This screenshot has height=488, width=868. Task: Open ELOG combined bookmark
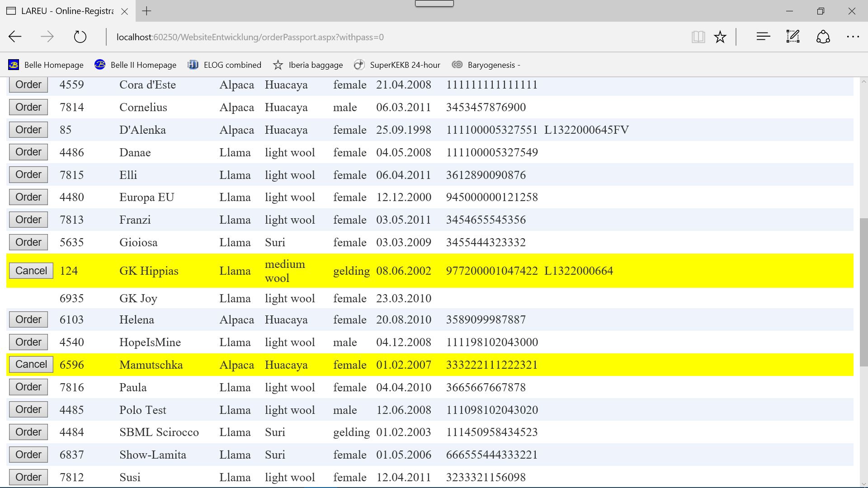pos(224,65)
